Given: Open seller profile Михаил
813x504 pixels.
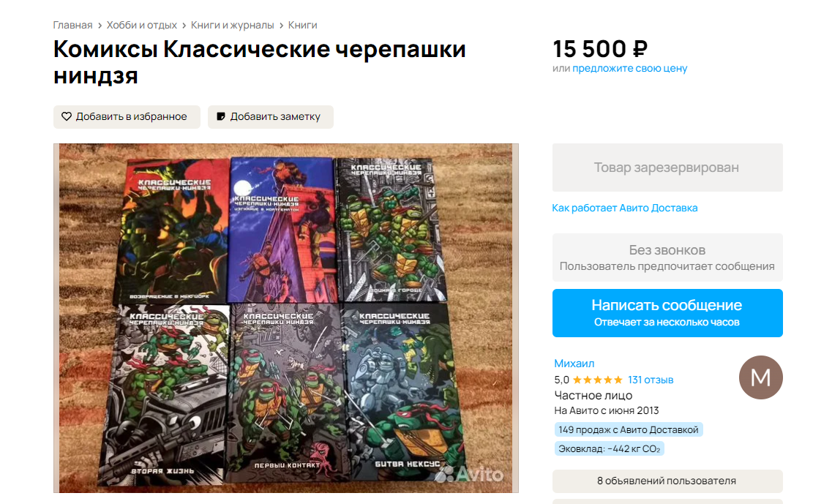Looking at the screenshot, I should click(574, 364).
